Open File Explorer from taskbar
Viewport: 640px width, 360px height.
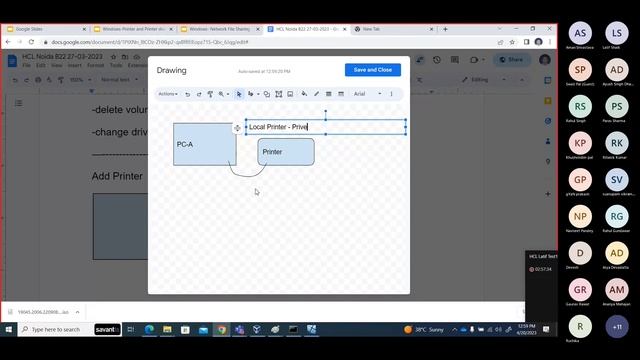tap(167, 329)
